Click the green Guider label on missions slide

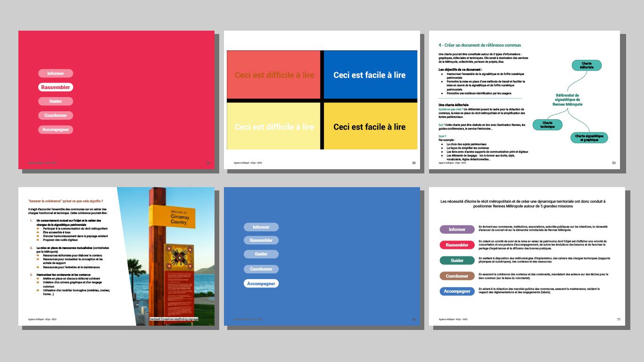[457, 261]
